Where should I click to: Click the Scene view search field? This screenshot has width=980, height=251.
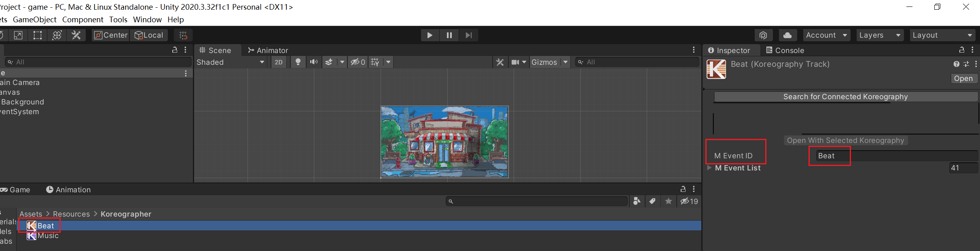tap(637, 62)
